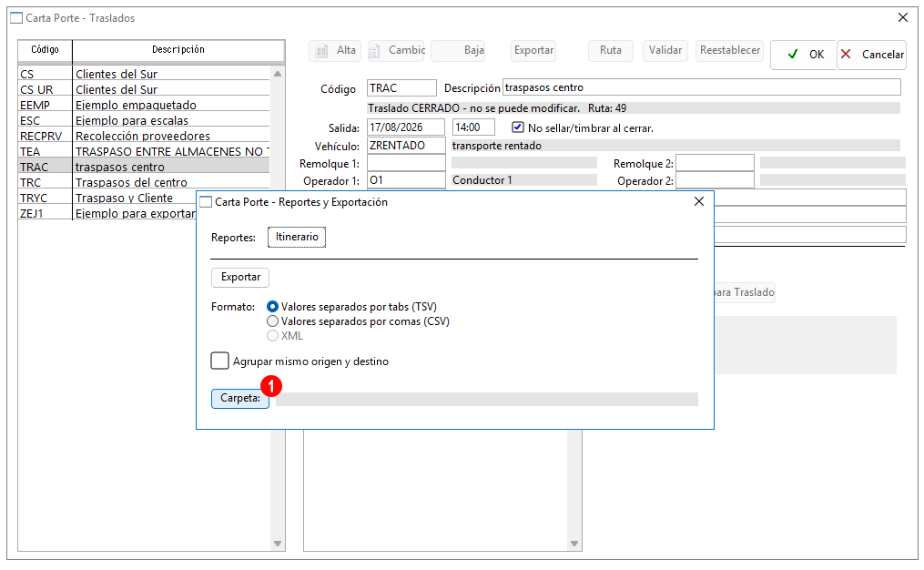924x570 pixels.
Task: Click the Descripción input field
Action: coord(701,87)
